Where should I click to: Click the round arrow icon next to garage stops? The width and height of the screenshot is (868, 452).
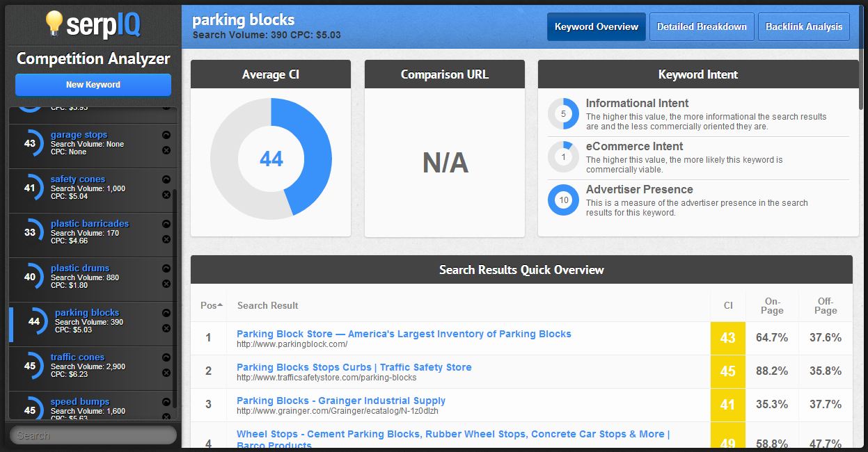[166, 135]
